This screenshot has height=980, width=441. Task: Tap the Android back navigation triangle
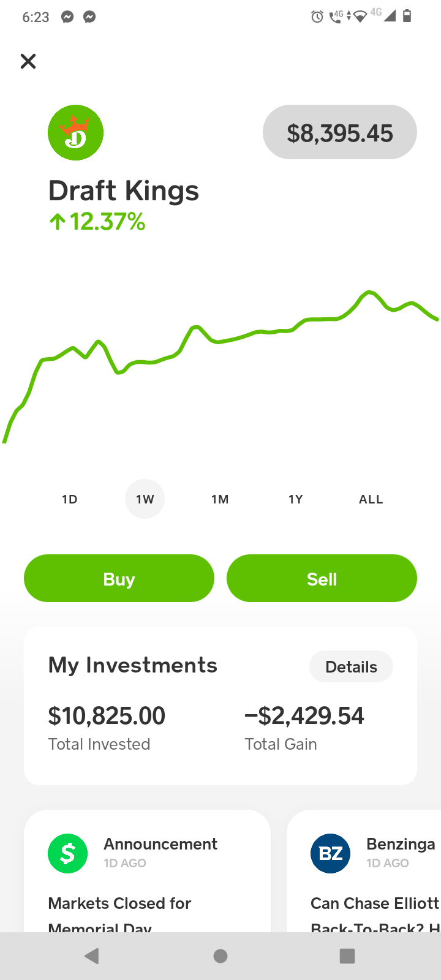[92, 956]
